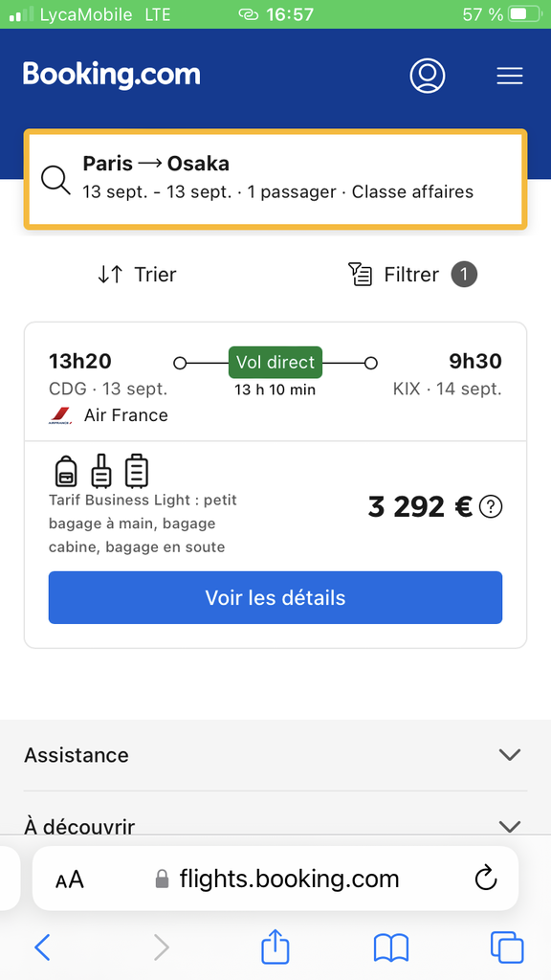Go back with Safari back arrow

pyautogui.click(x=42, y=948)
